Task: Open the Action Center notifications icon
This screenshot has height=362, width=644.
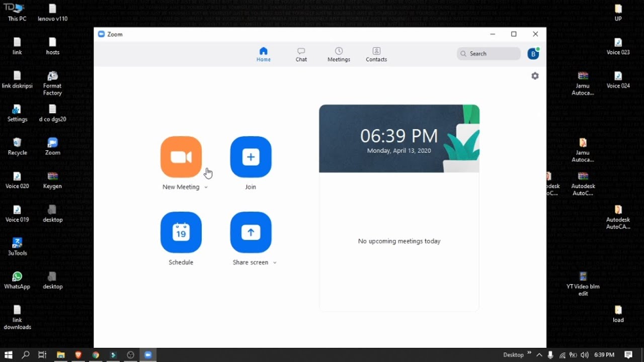Action: click(x=628, y=355)
